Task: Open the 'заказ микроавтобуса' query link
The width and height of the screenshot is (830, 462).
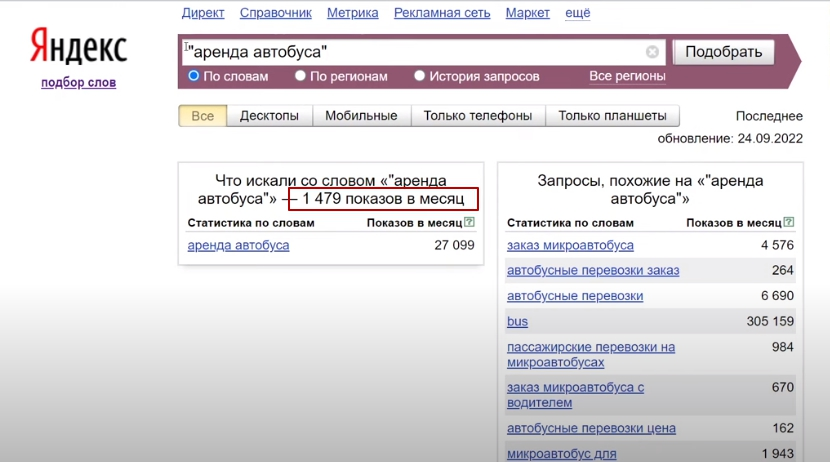Action: pos(570,246)
